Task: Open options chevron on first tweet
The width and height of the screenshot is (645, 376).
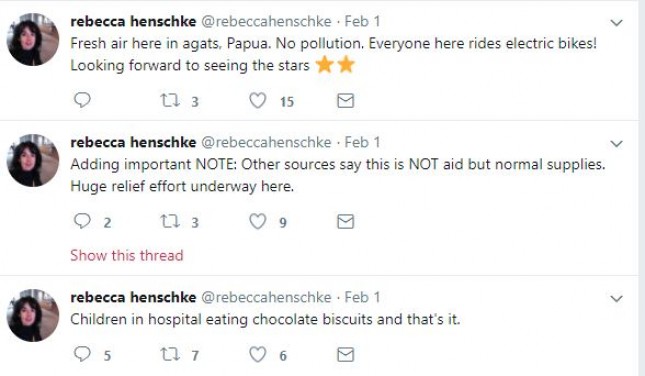Action: [616, 23]
